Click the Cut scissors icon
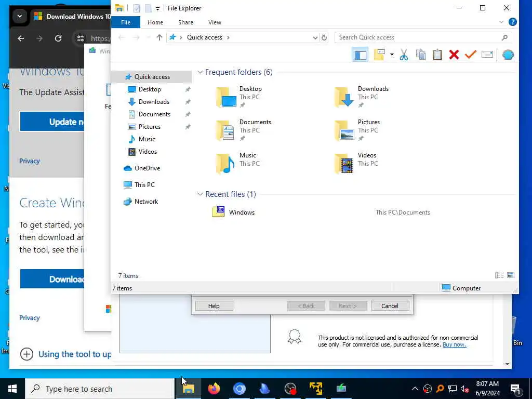Viewport: 532px width, 399px height. 404,55
